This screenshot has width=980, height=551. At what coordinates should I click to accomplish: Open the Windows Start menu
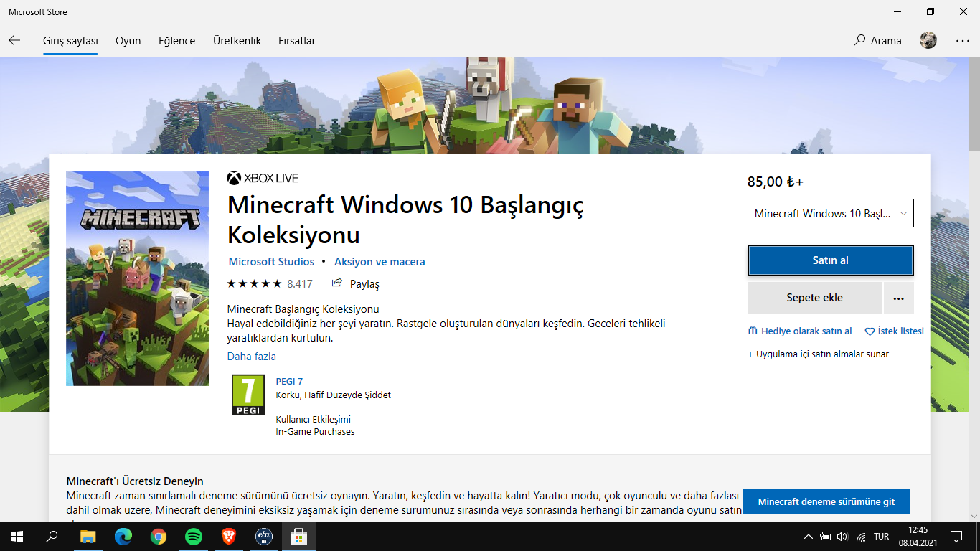(x=17, y=537)
